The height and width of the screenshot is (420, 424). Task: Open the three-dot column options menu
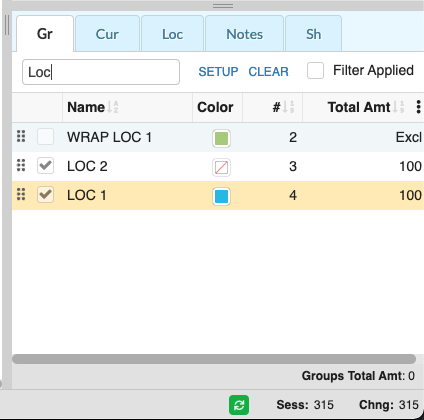coord(418,107)
